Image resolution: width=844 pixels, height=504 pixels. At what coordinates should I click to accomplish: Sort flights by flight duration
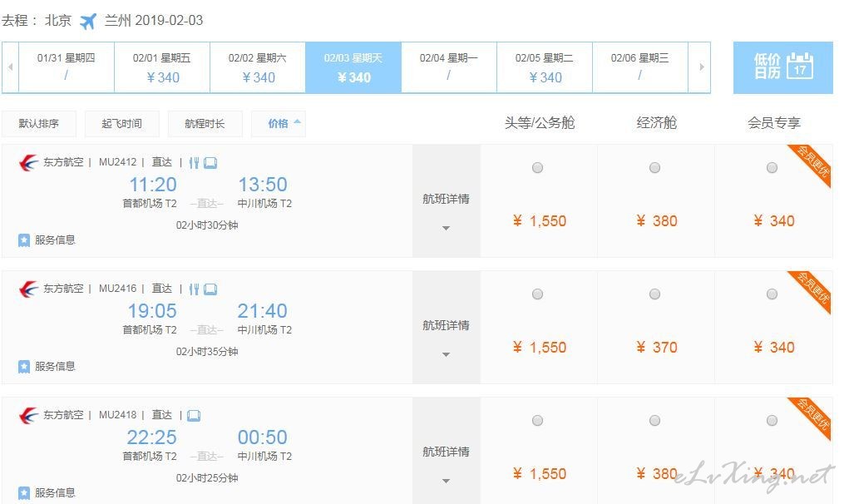click(205, 124)
